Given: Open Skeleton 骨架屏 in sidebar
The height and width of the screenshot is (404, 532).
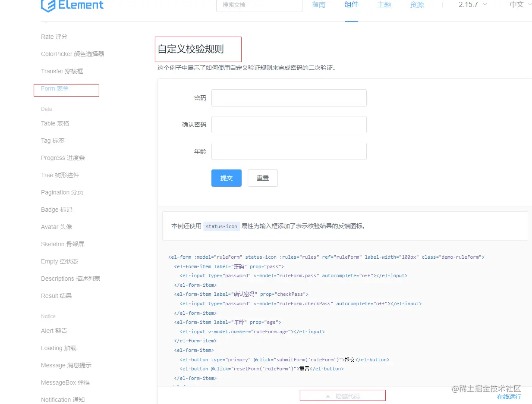Looking at the screenshot, I should click(63, 244).
